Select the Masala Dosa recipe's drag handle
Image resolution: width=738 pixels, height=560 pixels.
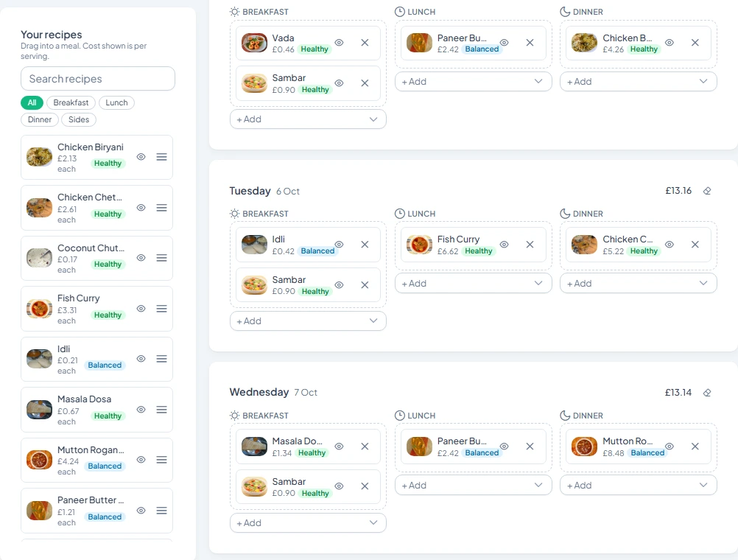[x=161, y=410]
